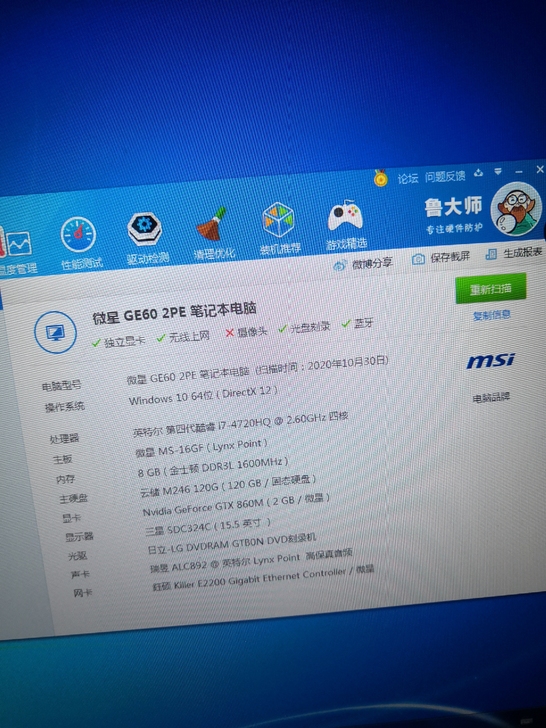Click the 电脑型号 label

[x=61, y=385]
